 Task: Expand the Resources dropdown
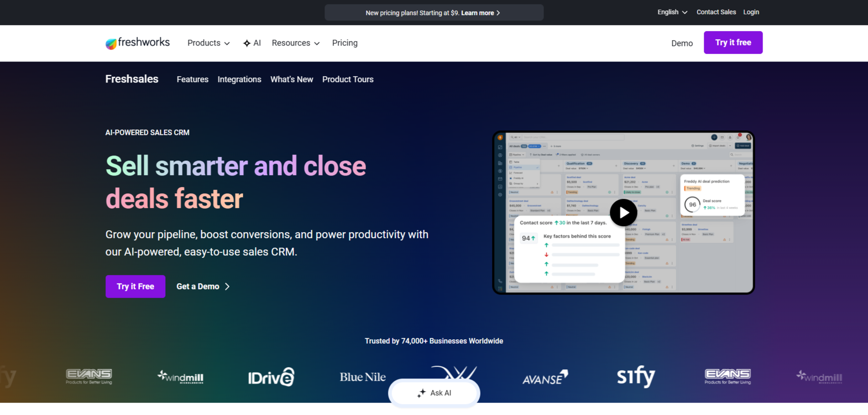[x=296, y=43]
